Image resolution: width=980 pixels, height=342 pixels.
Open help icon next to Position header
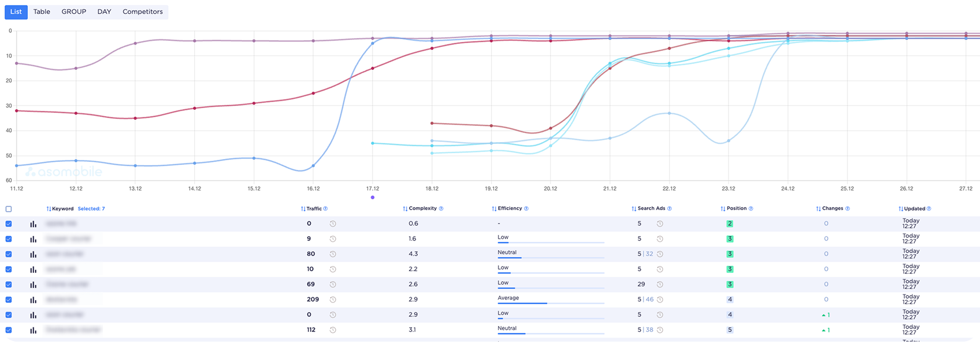pyautogui.click(x=751, y=208)
